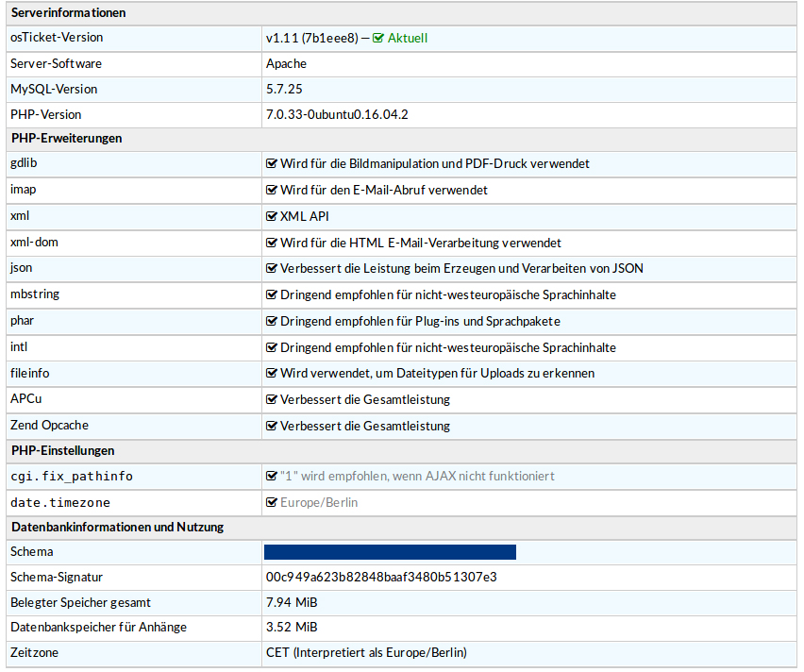This screenshot has height=672, width=804.
Task: Click the Dateitypen für Uploads description
Action: click(x=437, y=373)
